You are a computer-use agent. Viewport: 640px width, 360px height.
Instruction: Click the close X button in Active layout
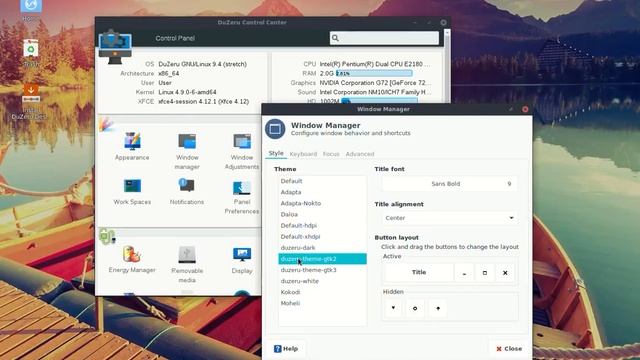pos(505,273)
